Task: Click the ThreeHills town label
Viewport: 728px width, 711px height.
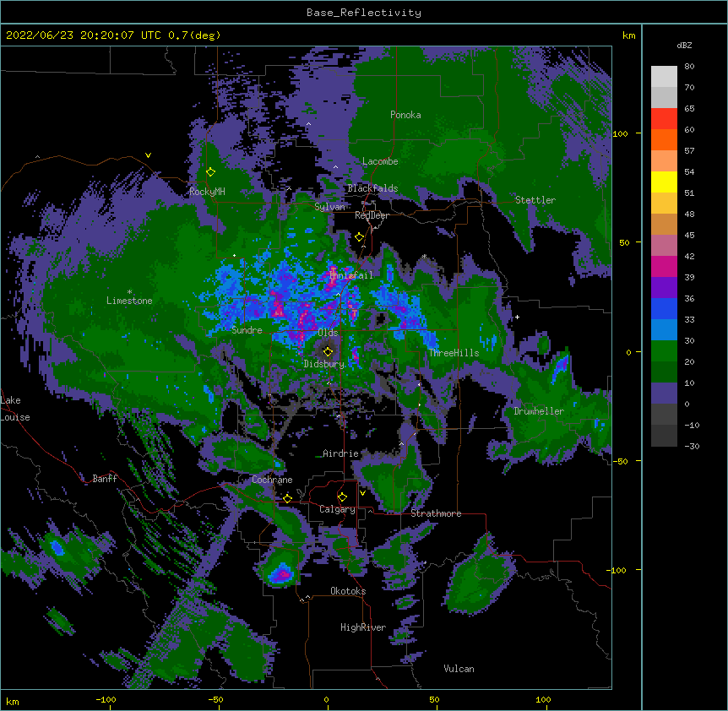Action: pos(454,353)
